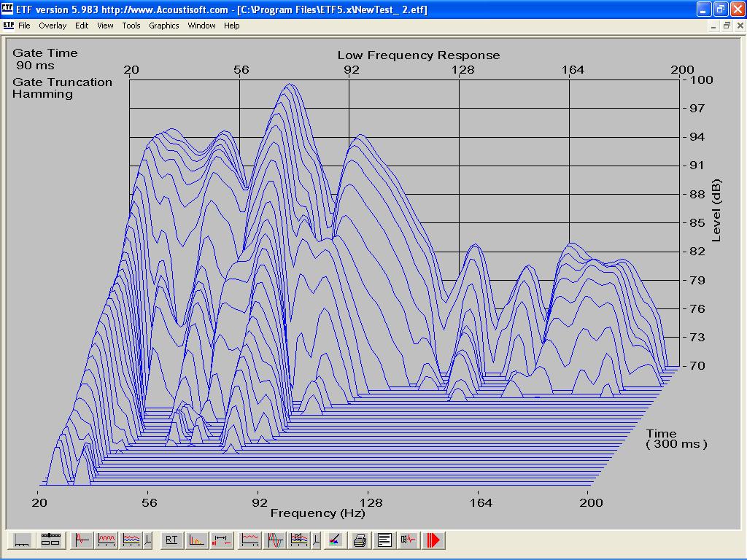Screen dimensions: 747x560
Task: Click the ETF document icon in menu bar
Action: pos(9,26)
